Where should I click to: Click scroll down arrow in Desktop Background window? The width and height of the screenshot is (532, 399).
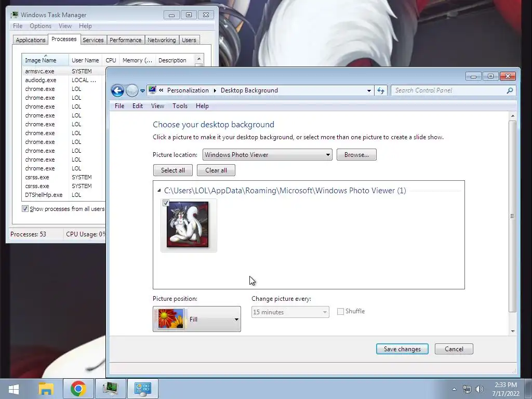[513, 331]
